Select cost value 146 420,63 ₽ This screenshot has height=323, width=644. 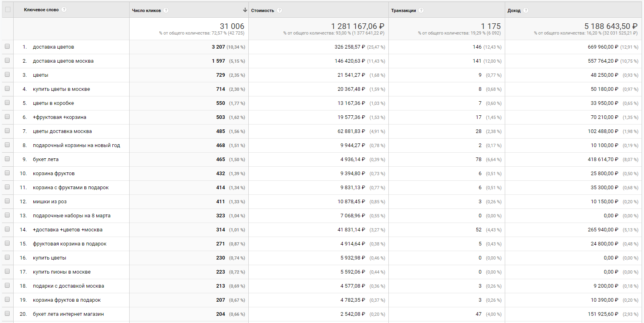(350, 61)
